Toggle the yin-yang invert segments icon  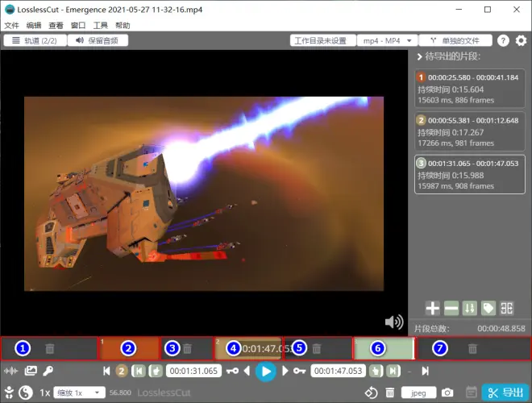pos(26,393)
